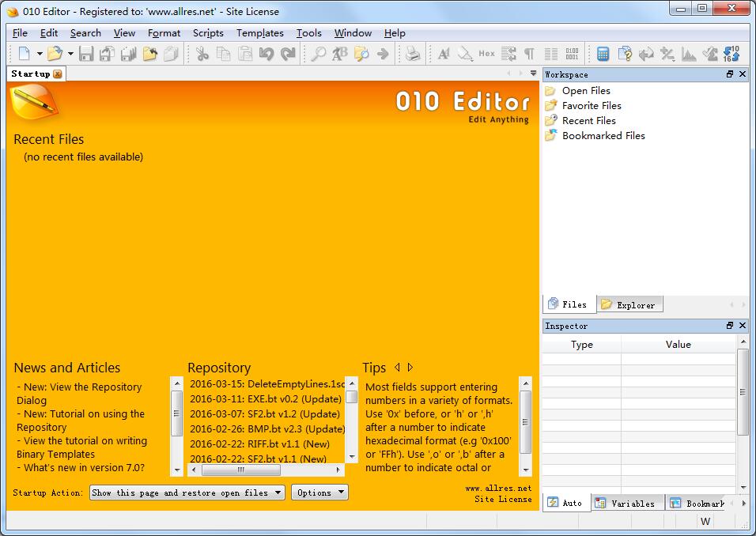This screenshot has width=756, height=536.
Task: Click the base converter 10/16 icon
Action: point(731,54)
